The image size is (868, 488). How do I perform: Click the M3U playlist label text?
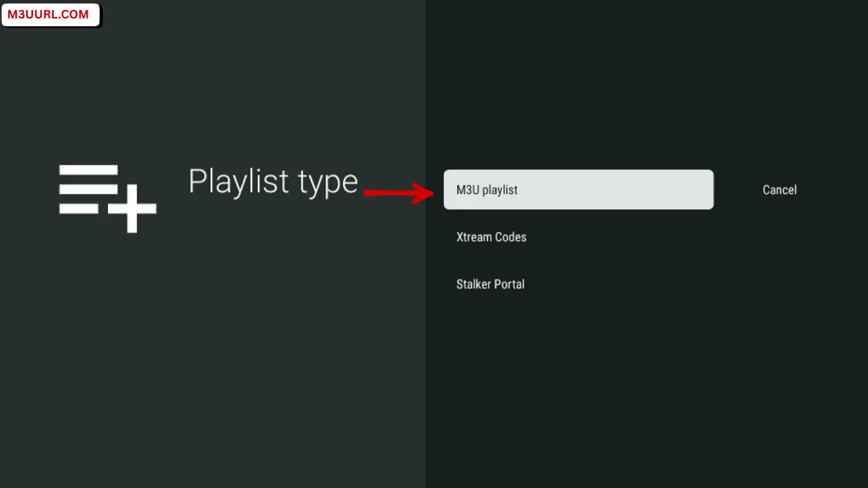tap(487, 189)
